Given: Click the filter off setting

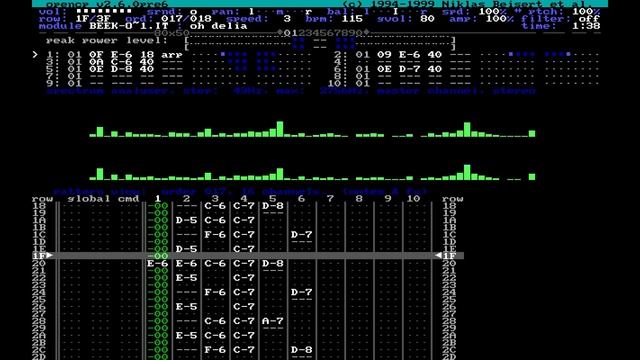Looking at the screenshot, I should coord(589,19).
